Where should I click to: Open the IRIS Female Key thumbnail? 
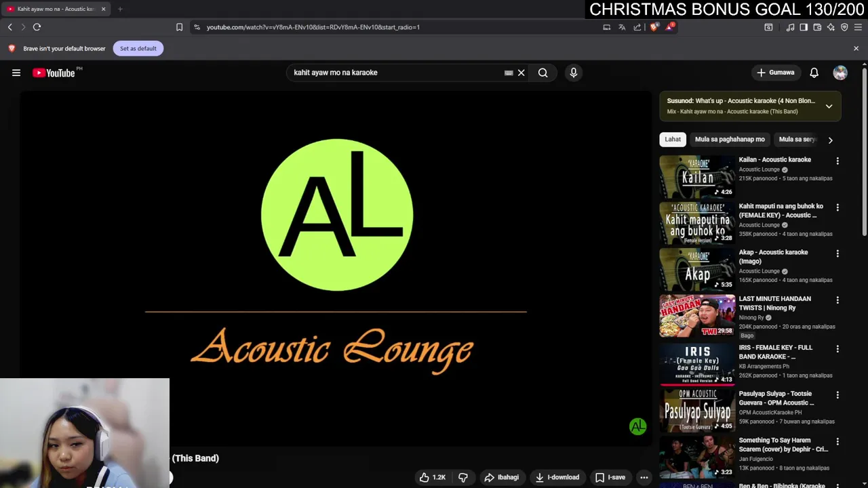[x=697, y=364]
